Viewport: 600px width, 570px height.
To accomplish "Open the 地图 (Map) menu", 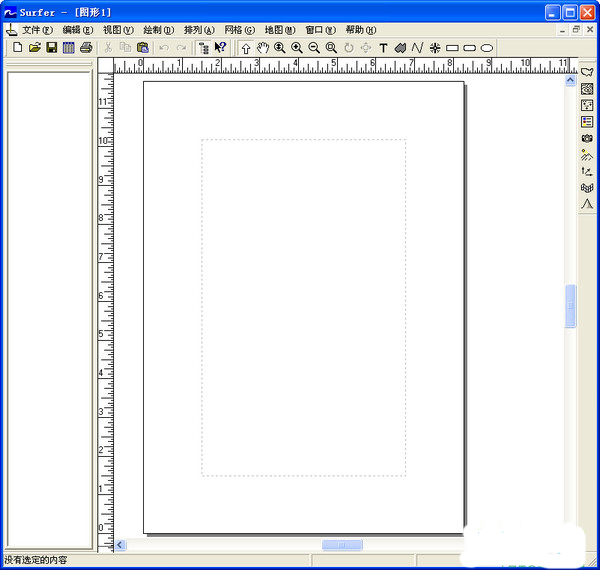I will (x=279, y=30).
